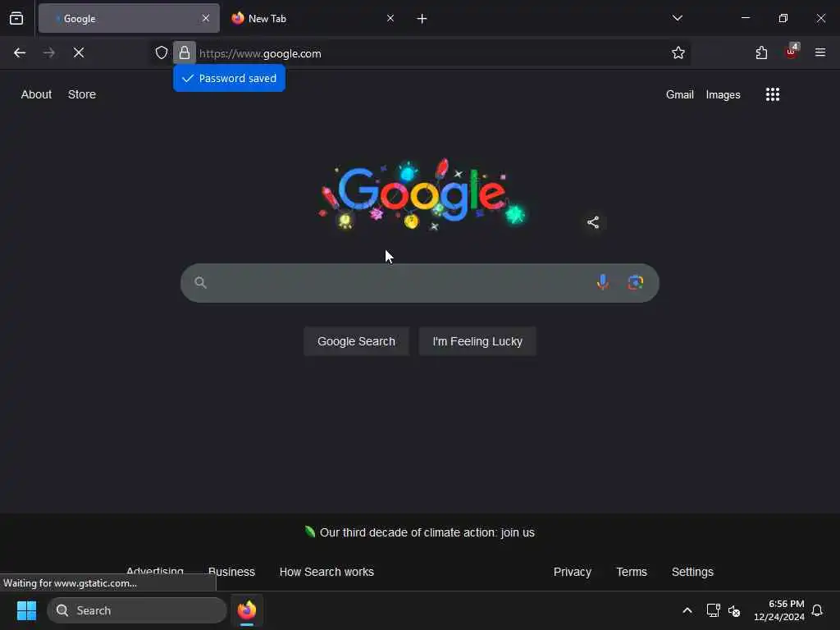The height and width of the screenshot is (630, 840).
Task: Open the About link
Action: (x=36, y=94)
